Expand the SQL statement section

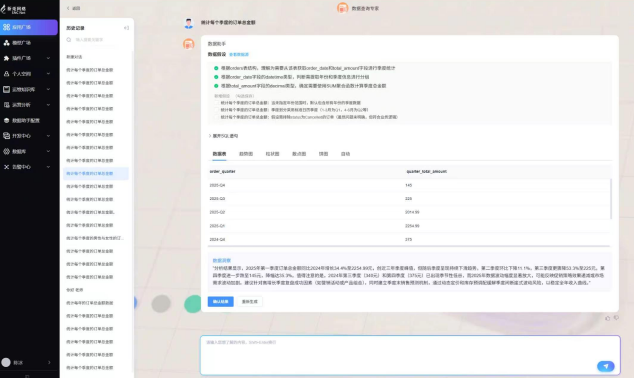[224, 136]
